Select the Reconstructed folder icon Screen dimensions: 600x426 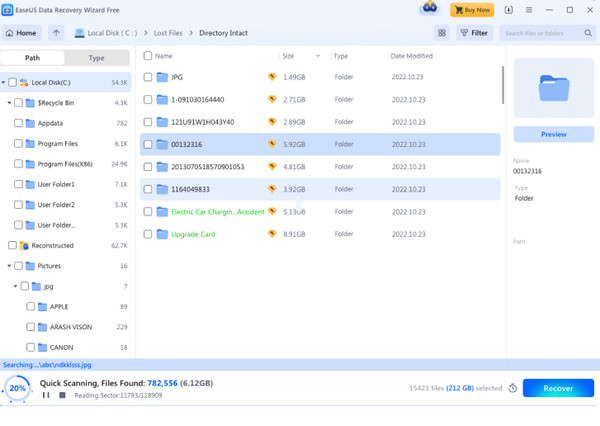pos(24,245)
